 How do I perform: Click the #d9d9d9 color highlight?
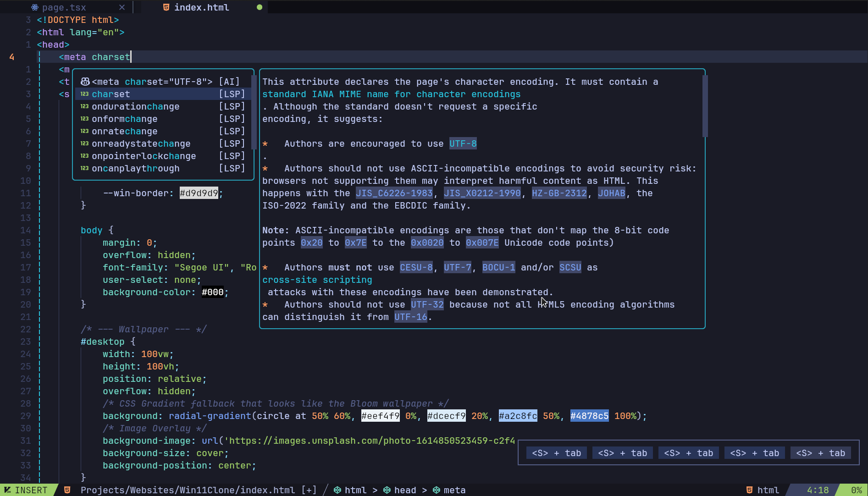pyautogui.click(x=199, y=193)
